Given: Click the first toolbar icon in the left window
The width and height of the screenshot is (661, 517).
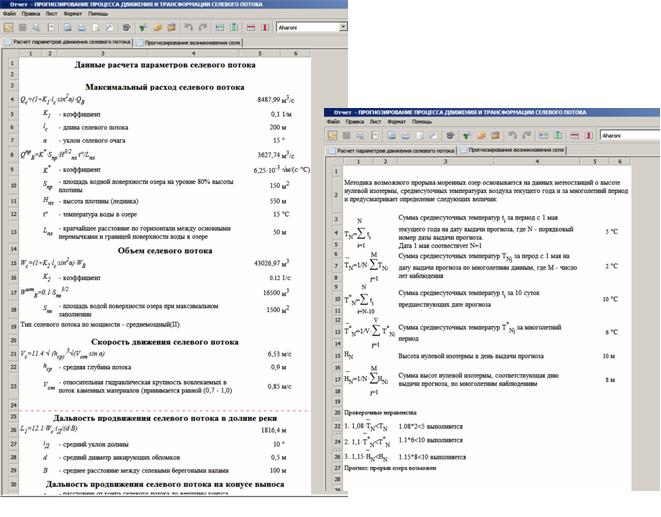Looking at the screenshot, I should pyautogui.click(x=8, y=27).
